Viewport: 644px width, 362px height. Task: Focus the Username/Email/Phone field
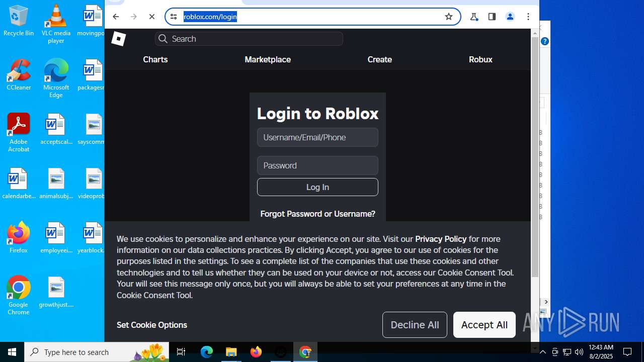pos(317,137)
